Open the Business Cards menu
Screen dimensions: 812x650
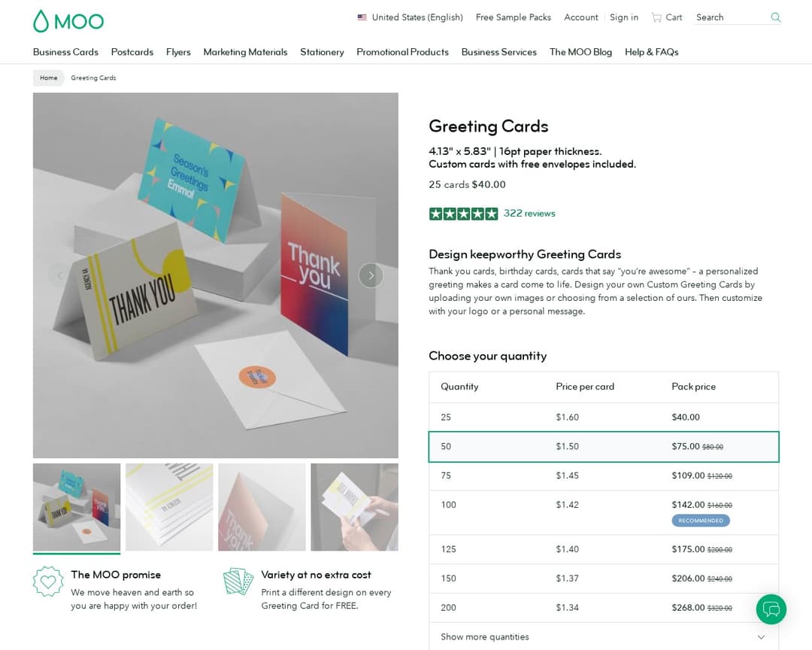click(x=65, y=52)
